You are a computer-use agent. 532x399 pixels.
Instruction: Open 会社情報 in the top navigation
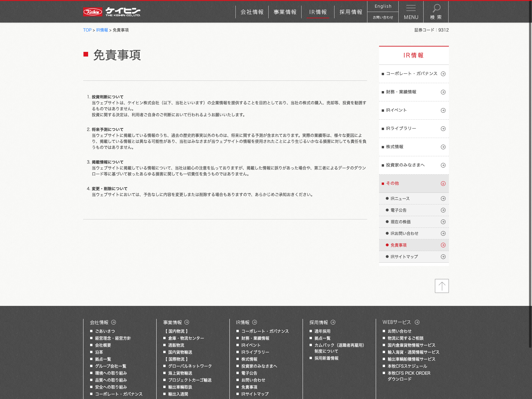coord(252,12)
